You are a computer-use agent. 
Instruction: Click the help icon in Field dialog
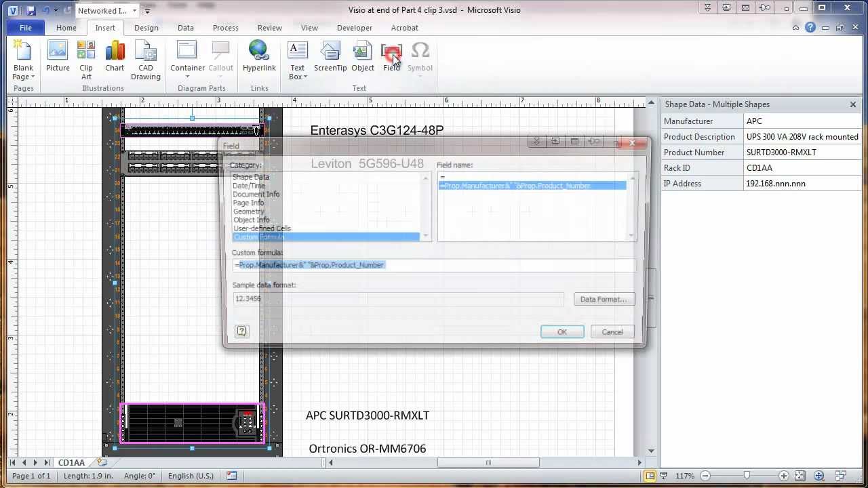[241, 331]
